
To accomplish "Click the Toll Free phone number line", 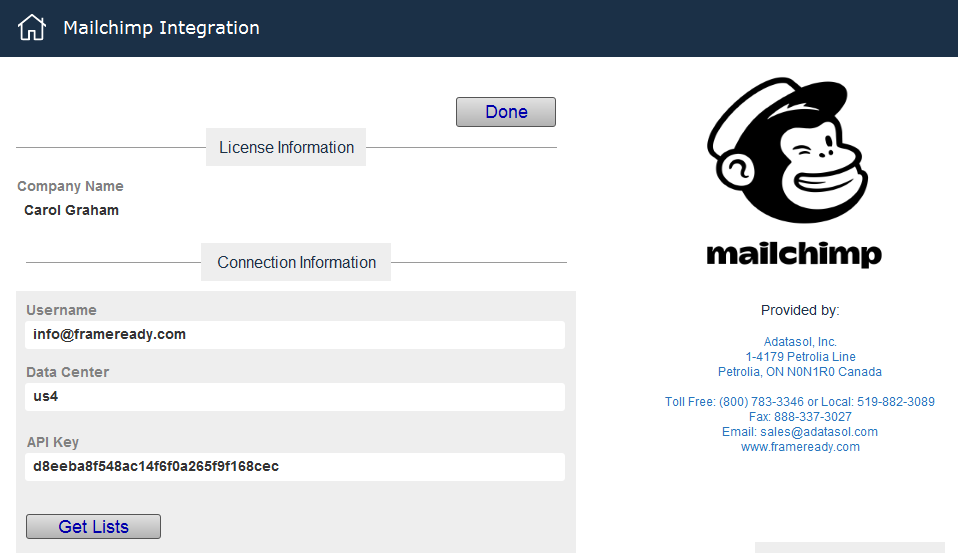I will [x=800, y=402].
